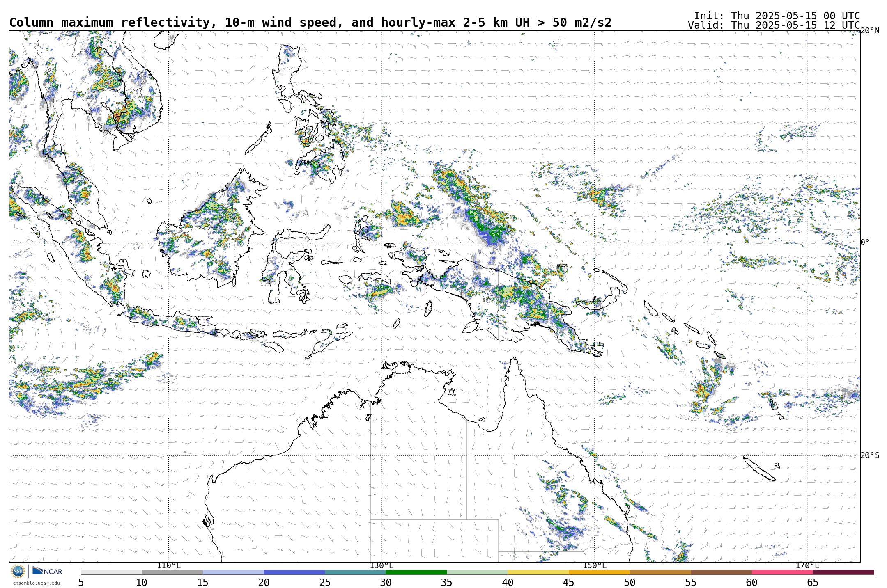This screenshot has width=887, height=588.
Task: Click the colorbar tick label '60'
Action: pyautogui.click(x=752, y=583)
